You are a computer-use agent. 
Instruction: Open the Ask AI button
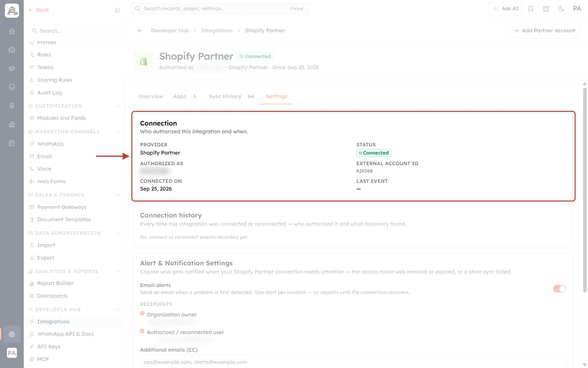tap(506, 9)
